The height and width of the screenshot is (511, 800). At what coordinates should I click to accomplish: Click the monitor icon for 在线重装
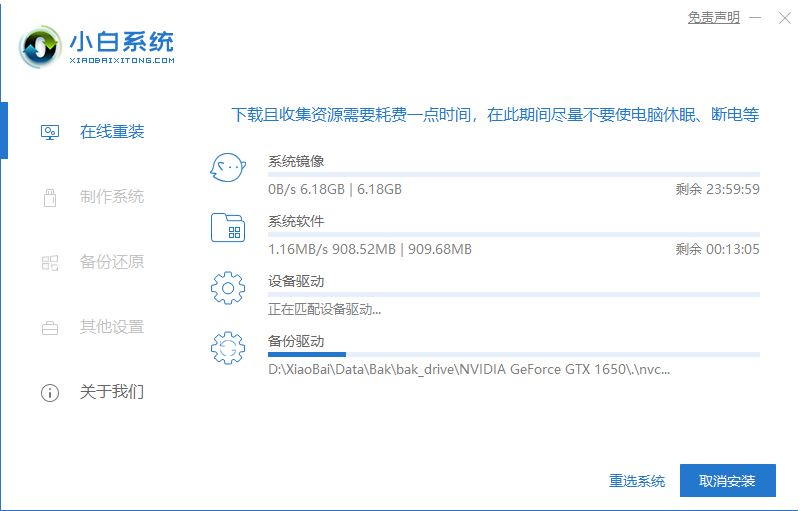click(49, 132)
